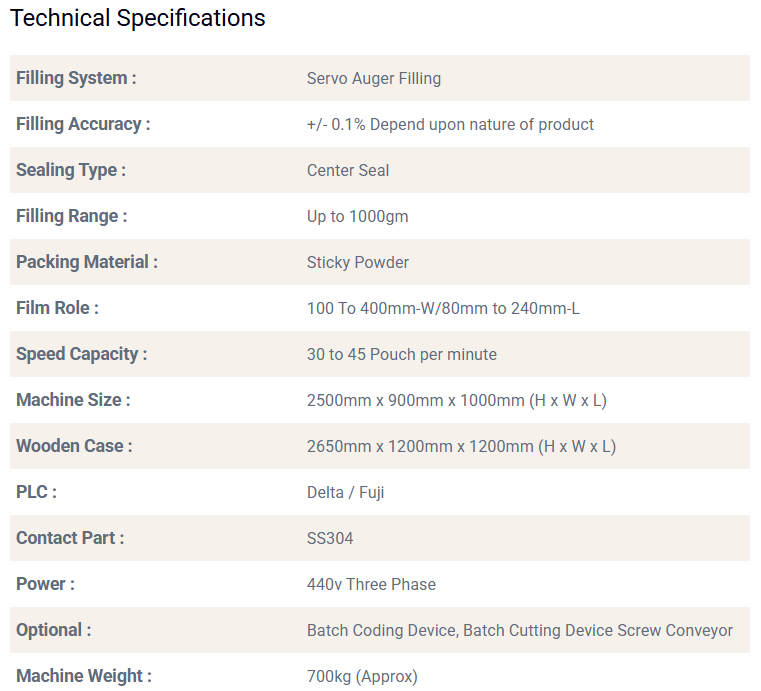Image resolution: width=761 pixels, height=691 pixels.
Task: Click the Filling Range label
Action: (x=72, y=216)
